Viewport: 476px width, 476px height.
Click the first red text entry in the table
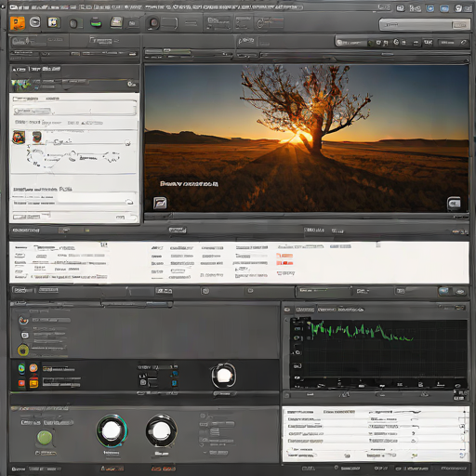click(x=284, y=256)
